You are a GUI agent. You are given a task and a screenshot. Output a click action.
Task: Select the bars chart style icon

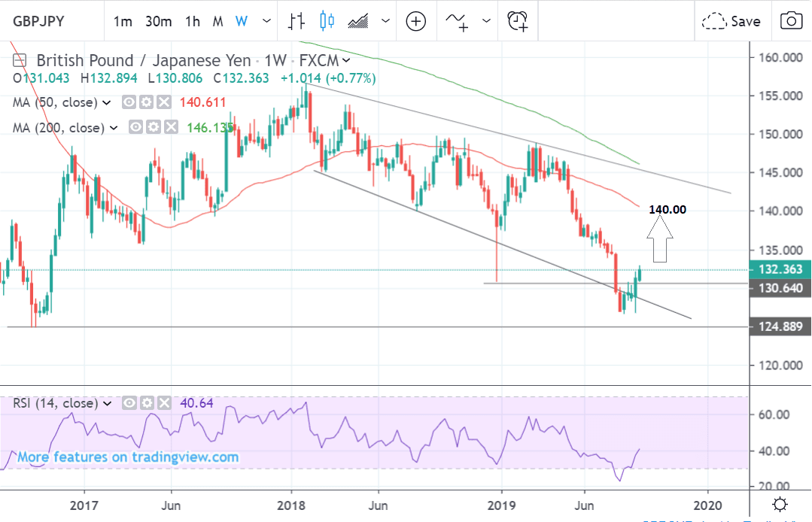point(297,21)
